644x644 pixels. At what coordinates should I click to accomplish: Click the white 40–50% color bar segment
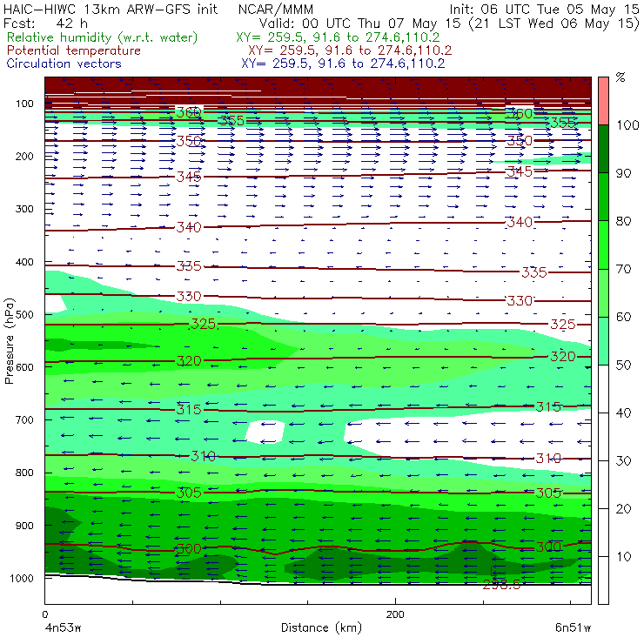pos(603,388)
